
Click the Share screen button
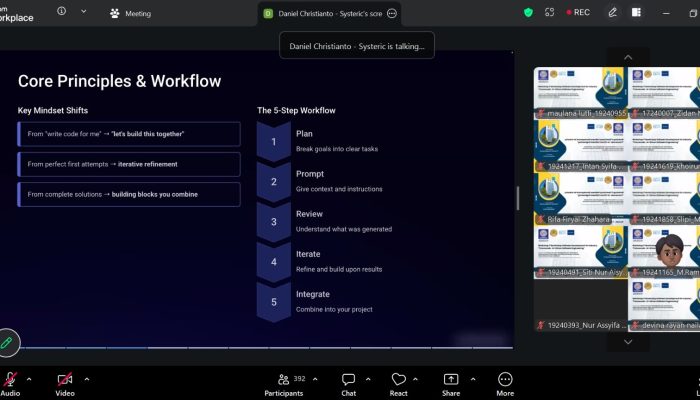pos(451,384)
